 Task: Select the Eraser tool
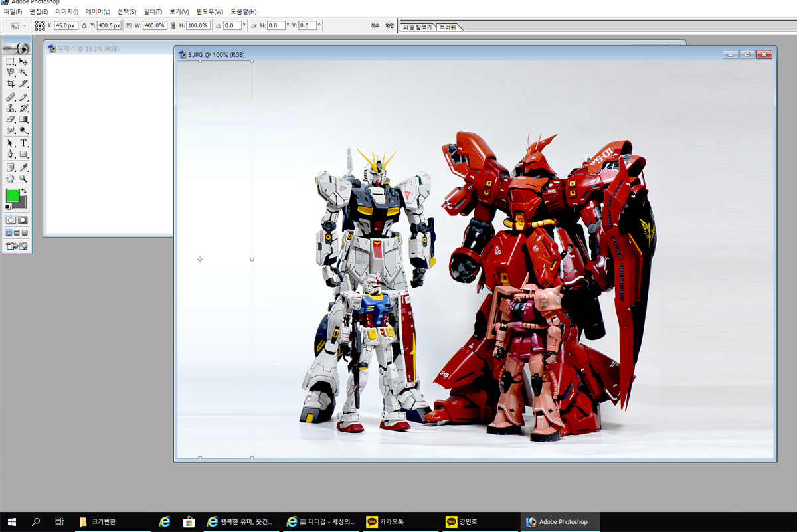[x=11, y=119]
